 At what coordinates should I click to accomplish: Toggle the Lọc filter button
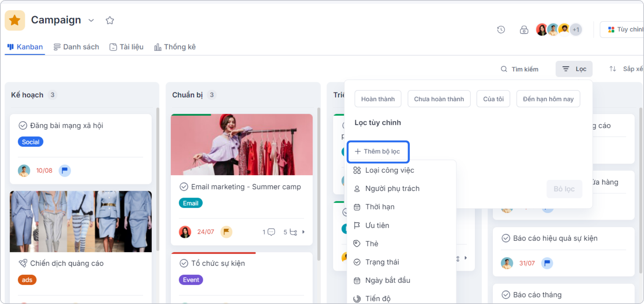tap(574, 69)
